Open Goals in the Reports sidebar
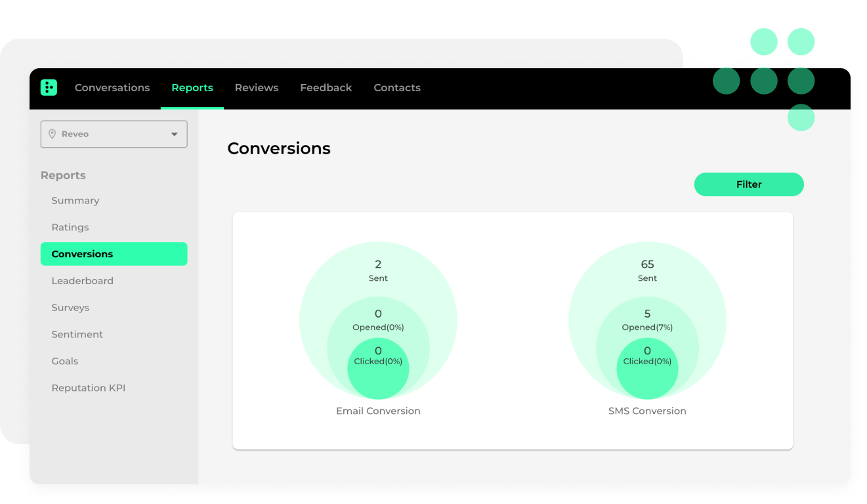This screenshot has height=504, width=867. [x=65, y=362]
